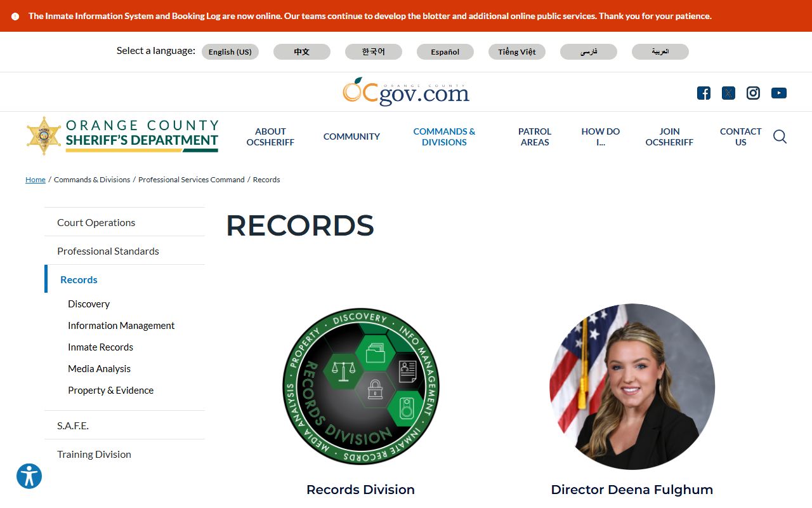This screenshot has width=812, height=508.
Task: Click the OCgov.com logo
Action: pyautogui.click(x=406, y=91)
